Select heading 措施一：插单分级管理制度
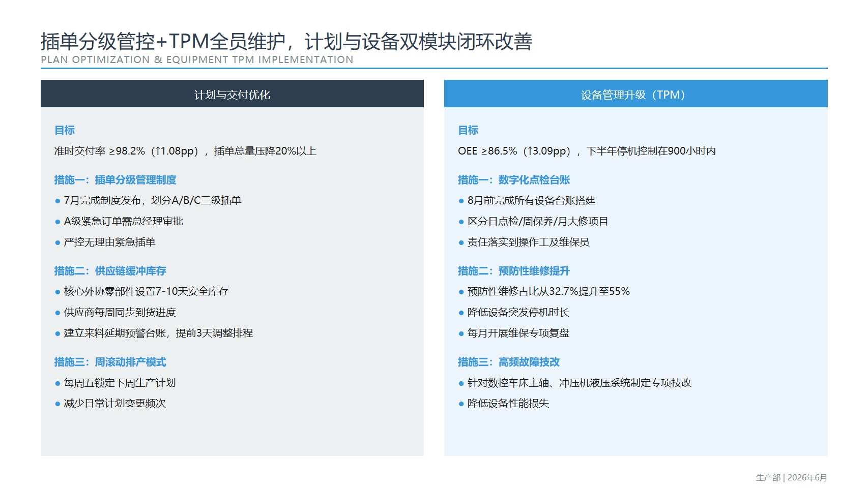The height and width of the screenshot is (488, 868). click(115, 179)
